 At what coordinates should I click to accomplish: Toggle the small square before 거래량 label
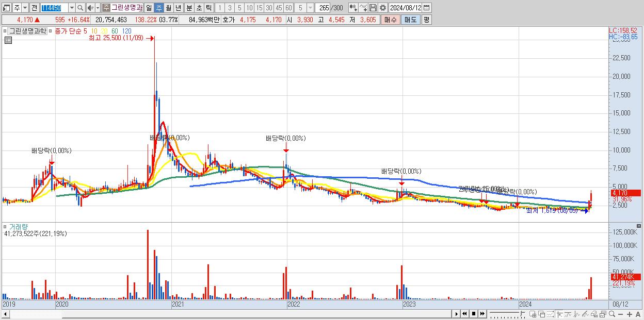(5, 226)
